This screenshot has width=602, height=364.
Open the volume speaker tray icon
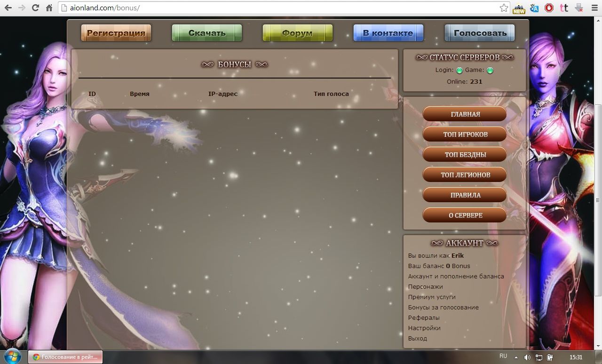point(527,357)
